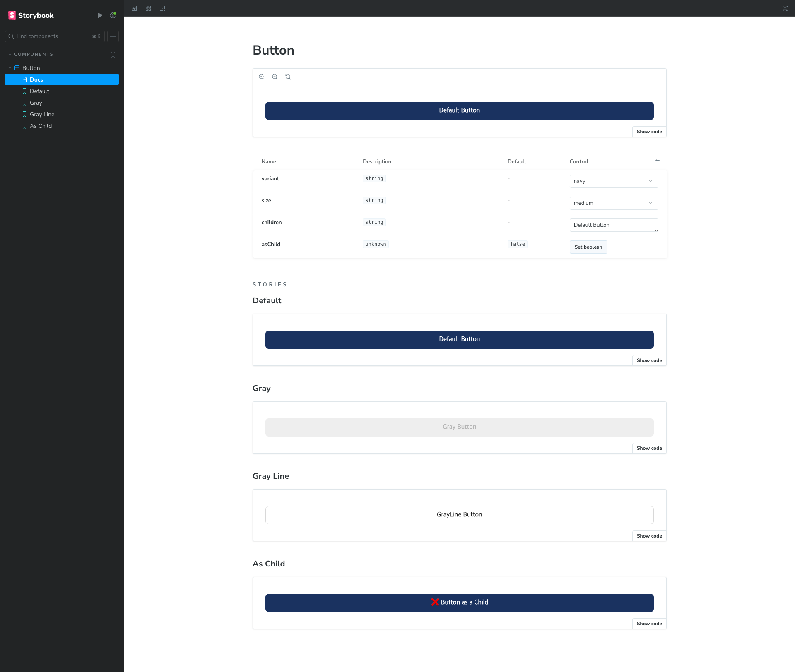Apply the grid overlay from toolbar
Screen dimensions: 795x672
pos(148,8)
